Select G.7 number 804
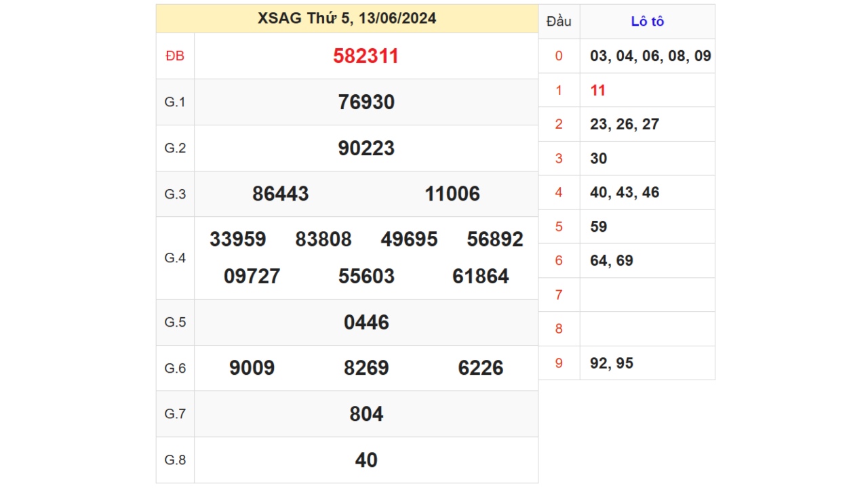 coord(366,414)
